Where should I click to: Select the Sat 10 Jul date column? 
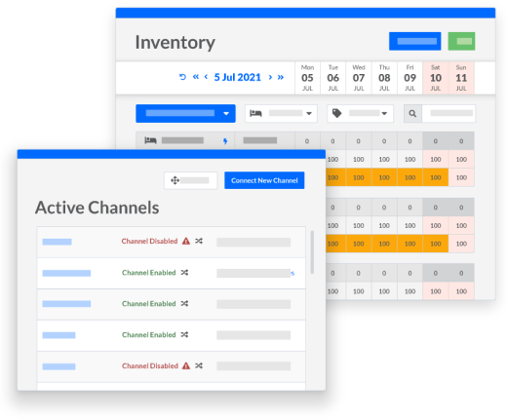click(x=436, y=78)
